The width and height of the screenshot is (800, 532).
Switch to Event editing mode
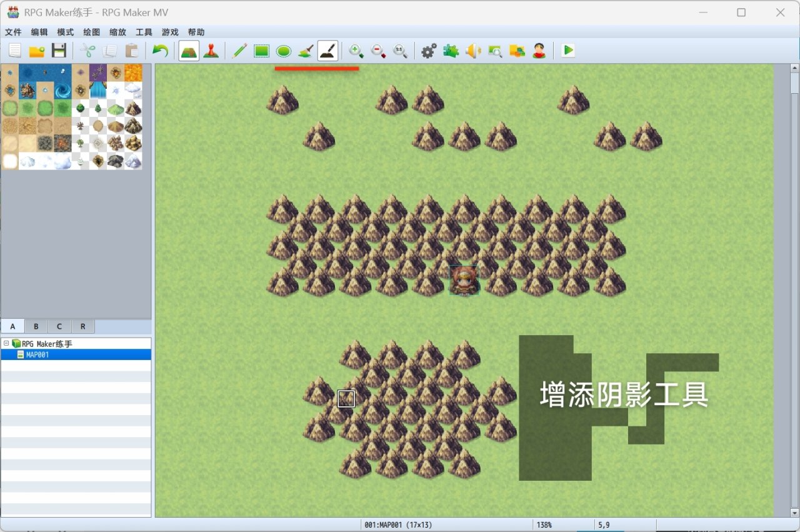coord(211,51)
